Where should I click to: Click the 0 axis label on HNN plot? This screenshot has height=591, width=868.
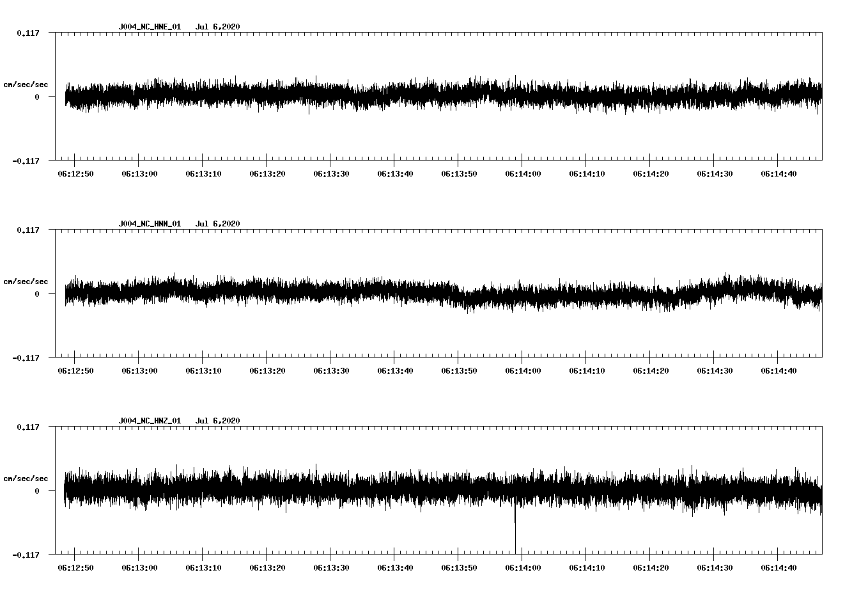(37, 294)
